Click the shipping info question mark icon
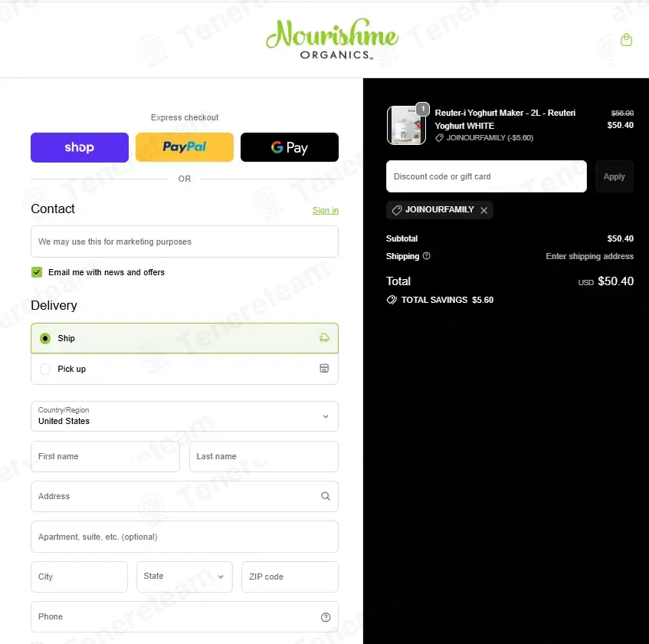The width and height of the screenshot is (649, 644). (x=426, y=256)
